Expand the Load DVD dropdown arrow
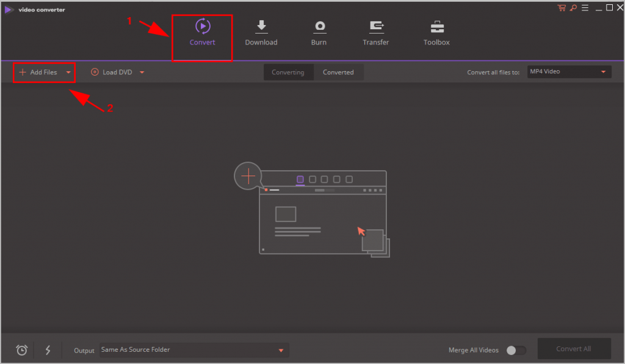 click(x=142, y=73)
